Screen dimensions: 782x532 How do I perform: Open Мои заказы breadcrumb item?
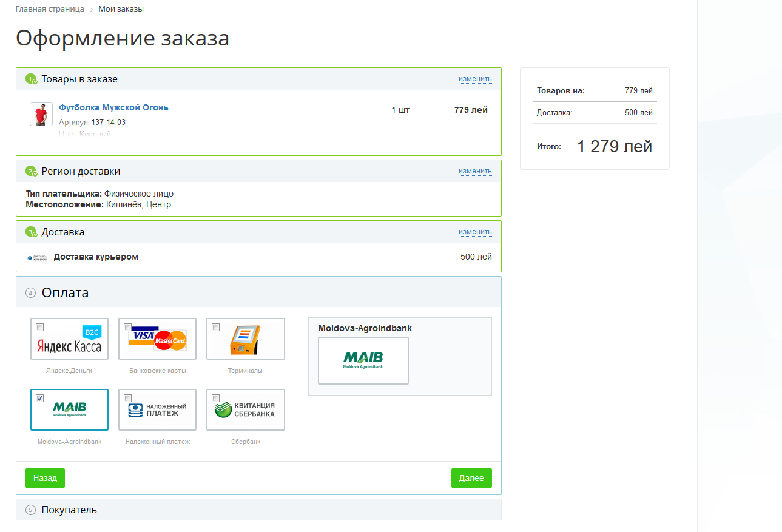coord(121,9)
